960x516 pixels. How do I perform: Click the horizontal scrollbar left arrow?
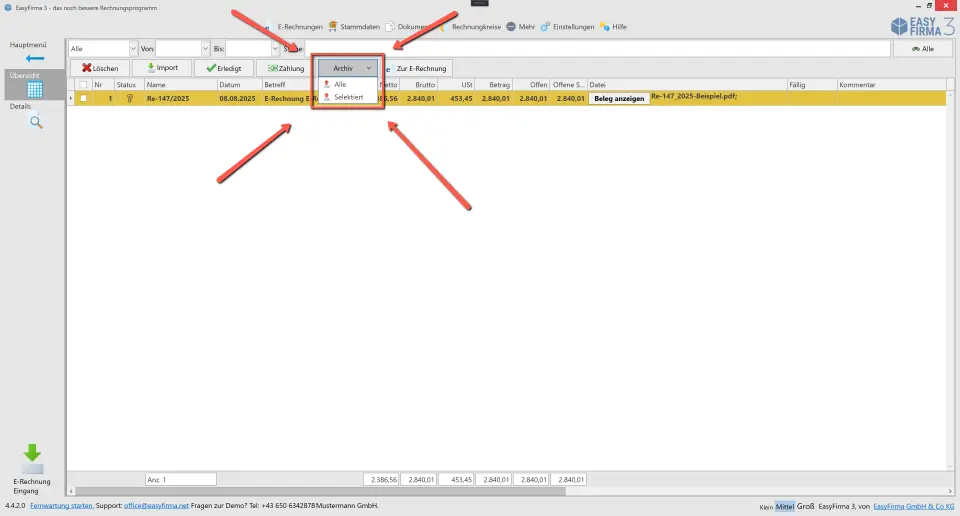(71, 491)
